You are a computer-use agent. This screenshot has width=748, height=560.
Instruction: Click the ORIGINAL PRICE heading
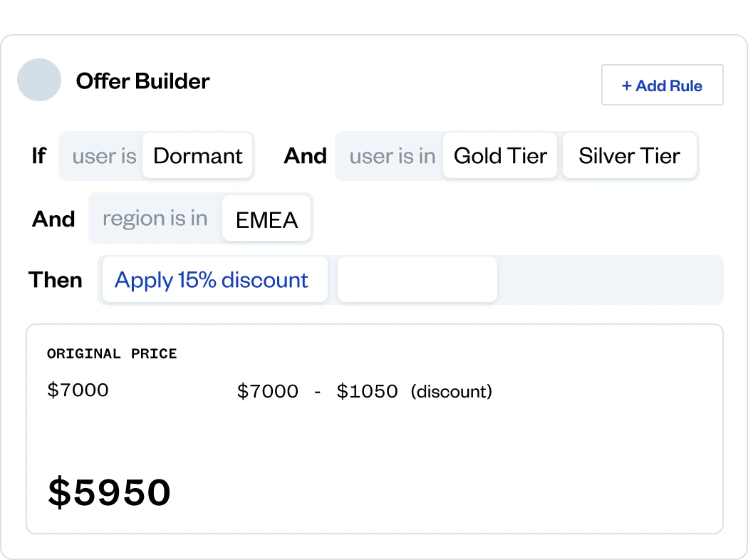[112, 353]
